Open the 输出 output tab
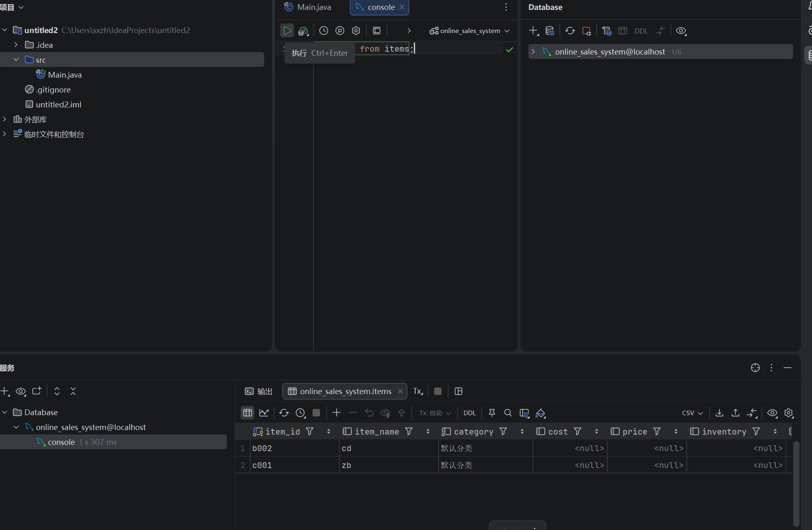812x530 pixels. pos(259,391)
